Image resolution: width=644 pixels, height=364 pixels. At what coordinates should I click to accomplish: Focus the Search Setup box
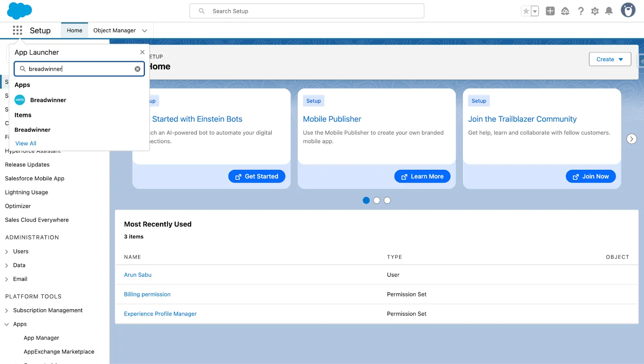(307, 11)
